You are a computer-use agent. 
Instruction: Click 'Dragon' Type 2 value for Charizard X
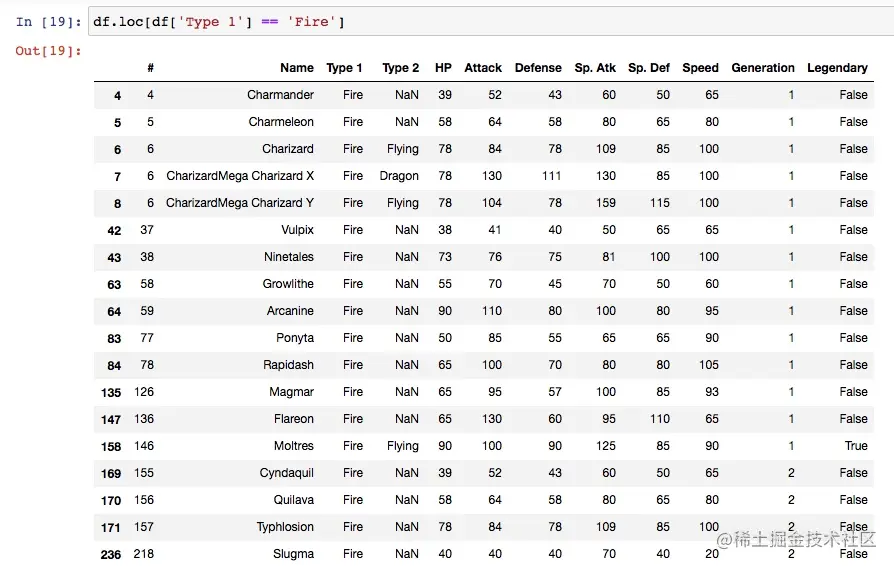tap(399, 176)
